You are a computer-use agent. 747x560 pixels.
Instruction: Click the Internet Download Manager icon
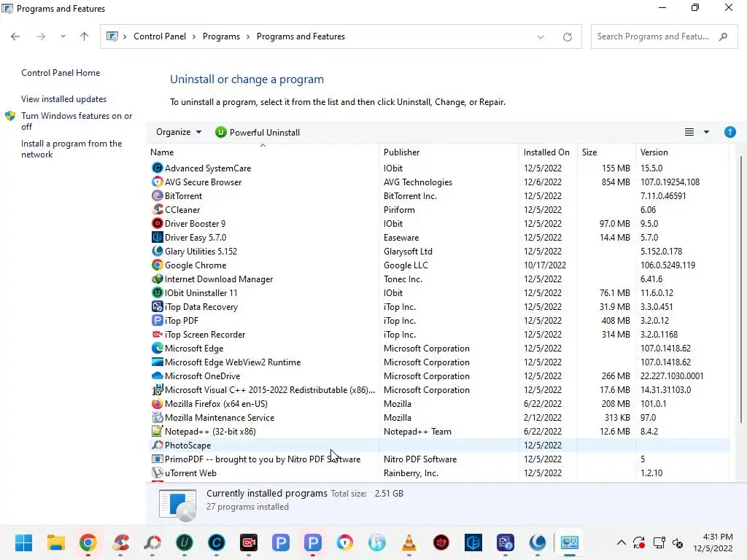coord(158,279)
